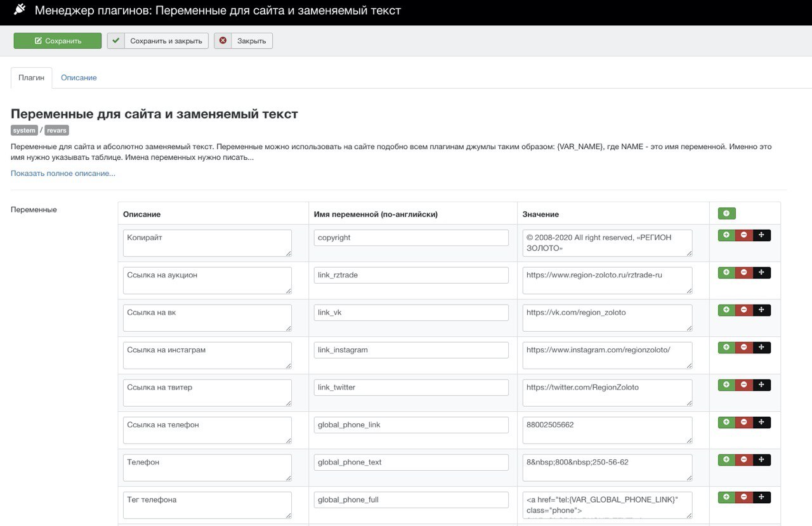812x526 pixels.
Task: Click move handle of Копирайт row
Action: tap(762, 235)
